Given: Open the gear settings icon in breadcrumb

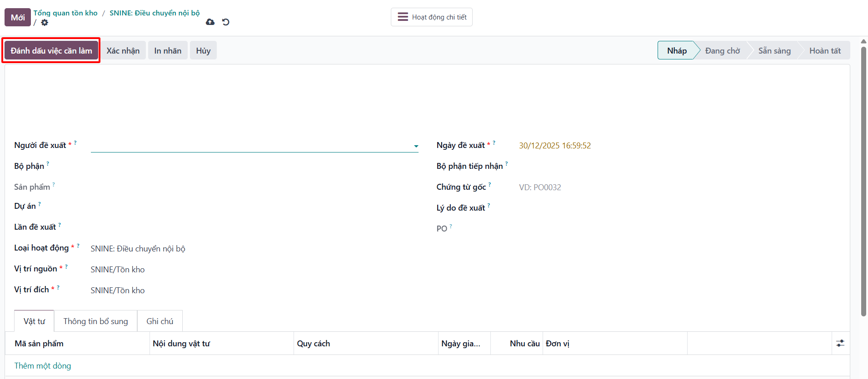Looking at the screenshot, I should click(x=45, y=22).
